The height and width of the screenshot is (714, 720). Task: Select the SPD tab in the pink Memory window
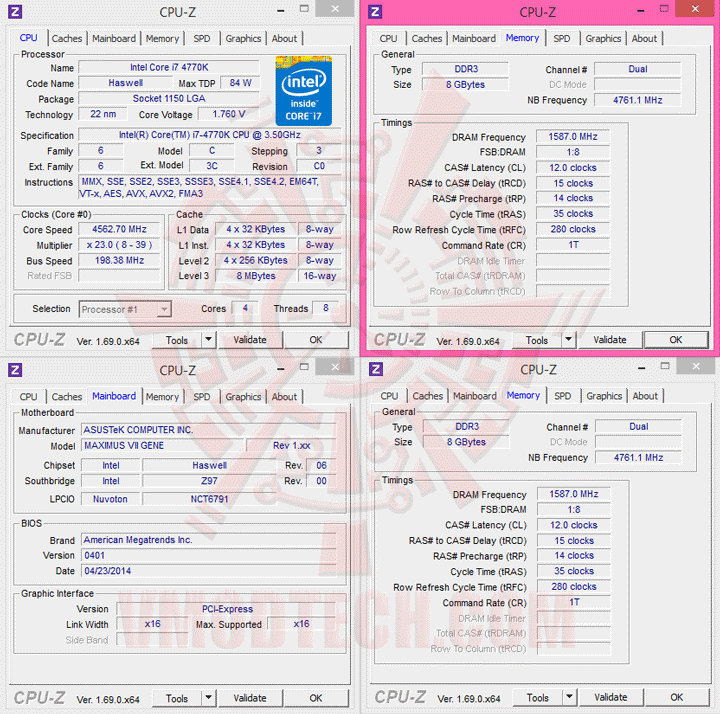(x=562, y=39)
